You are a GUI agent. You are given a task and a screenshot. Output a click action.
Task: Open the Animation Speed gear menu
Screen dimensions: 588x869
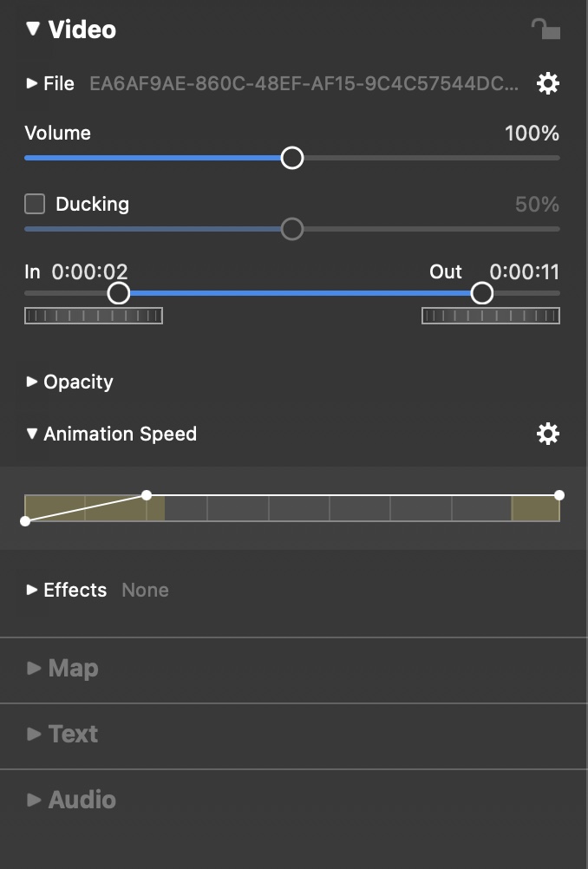pyautogui.click(x=548, y=434)
